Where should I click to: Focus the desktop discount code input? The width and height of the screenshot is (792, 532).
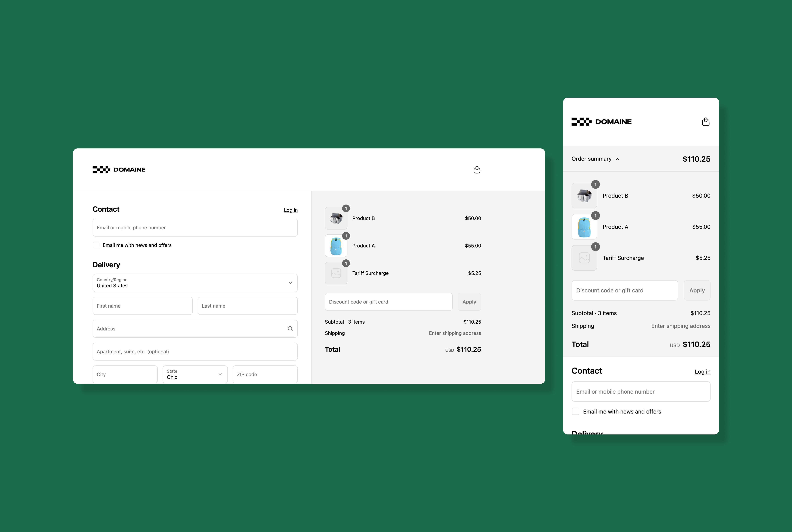point(388,302)
